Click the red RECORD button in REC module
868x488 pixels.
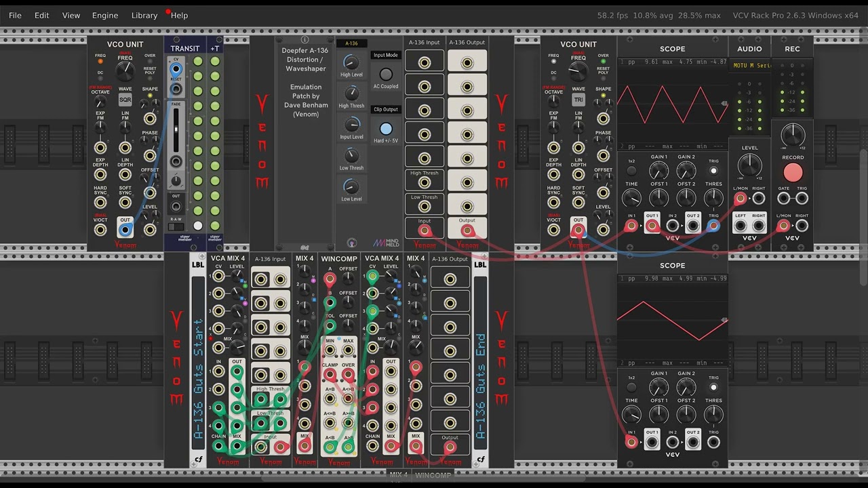[793, 173]
